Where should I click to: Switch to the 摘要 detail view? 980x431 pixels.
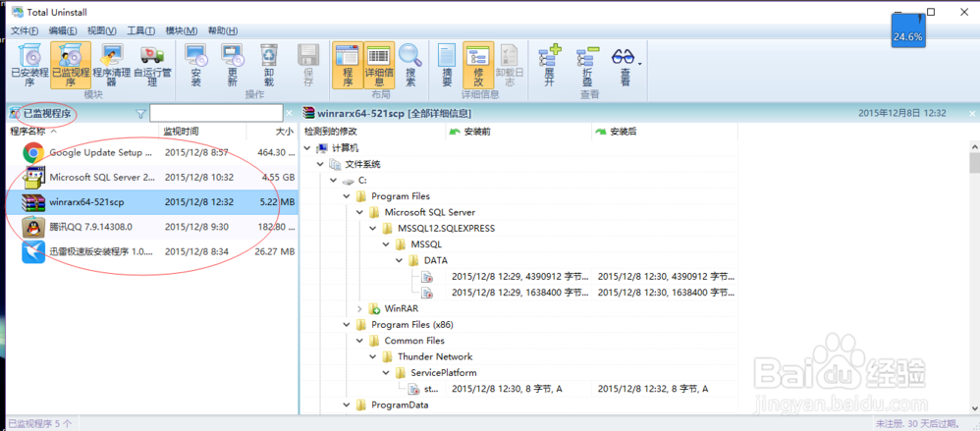(x=447, y=65)
